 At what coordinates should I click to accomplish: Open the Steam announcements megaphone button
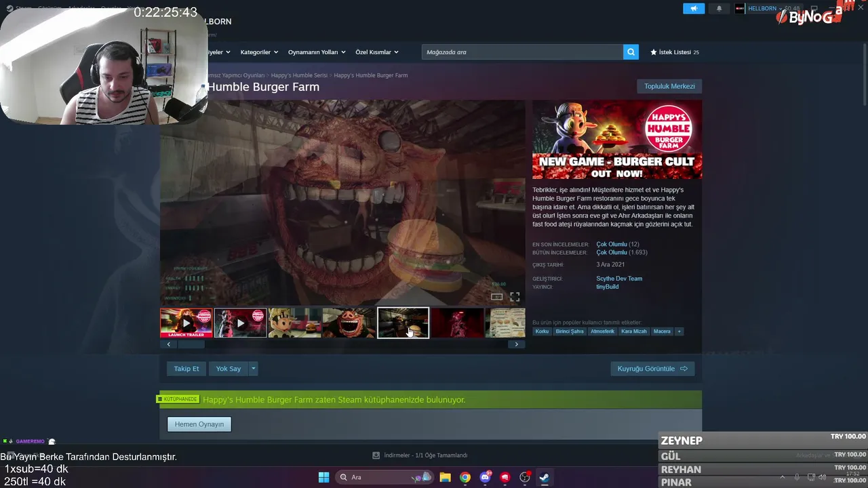pyautogui.click(x=694, y=8)
